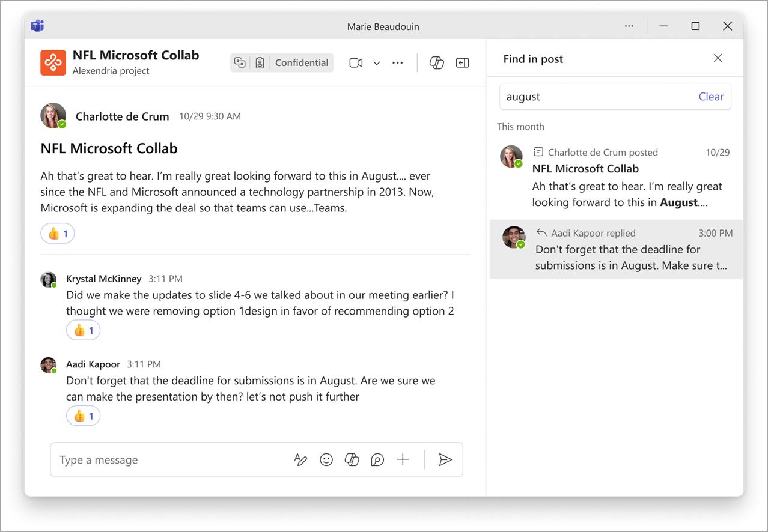Click Krystal McKinney sender name
The height and width of the screenshot is (532, 768).
click(104, 279)
